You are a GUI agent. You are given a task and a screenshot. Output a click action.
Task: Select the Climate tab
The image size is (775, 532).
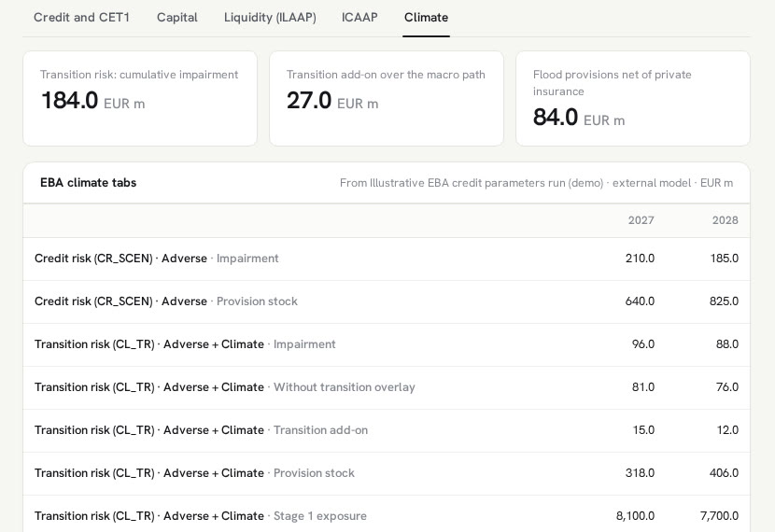(x=426, y=18)
